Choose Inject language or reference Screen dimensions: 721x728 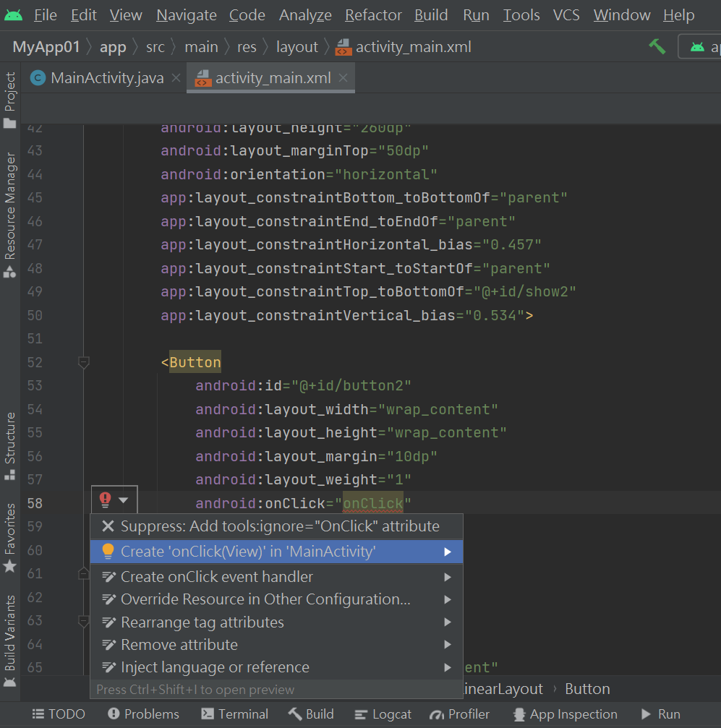(x=276, y=667)
